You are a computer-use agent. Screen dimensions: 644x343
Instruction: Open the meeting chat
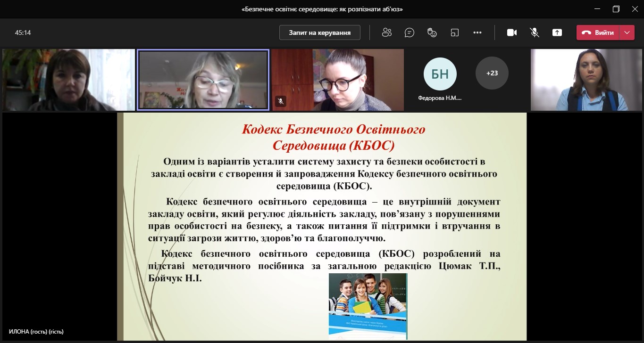[x=410, y=33]
